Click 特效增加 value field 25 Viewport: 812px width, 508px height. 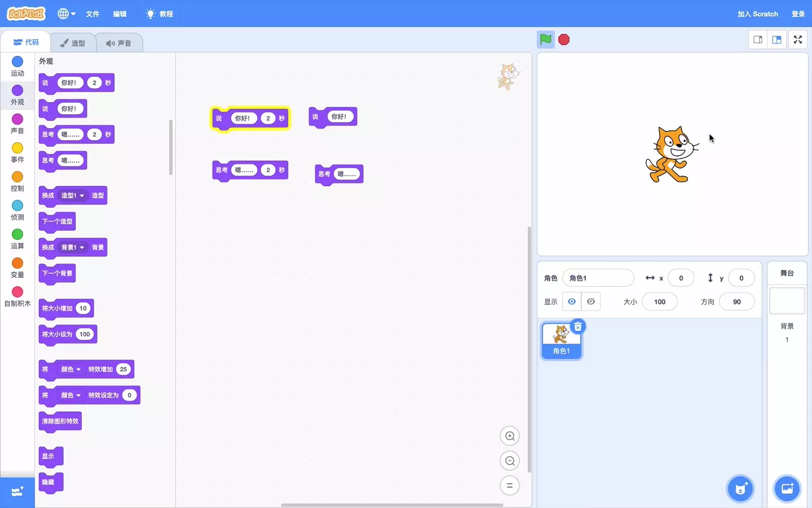click(x=123, y=369)
